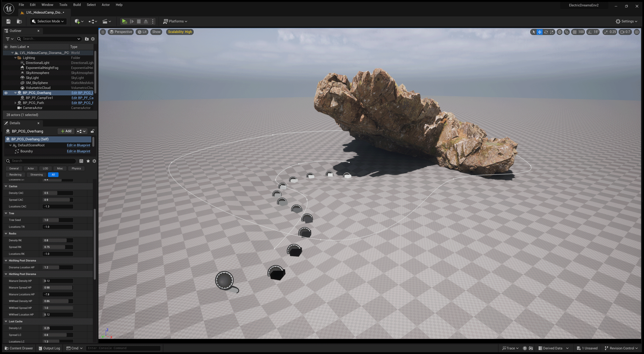Screen dimensions: 644x354
Task: Open the camera speed 0.7 setting
Action: (625, 32)
